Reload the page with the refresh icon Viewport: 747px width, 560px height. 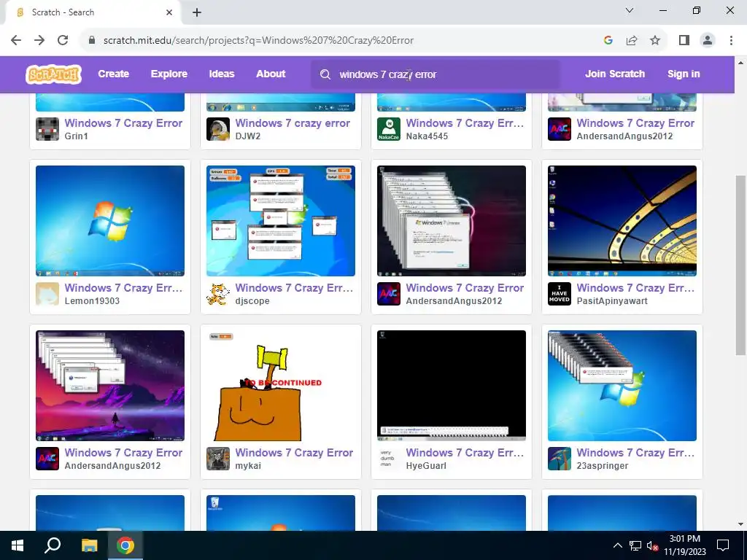click(63, 40)
